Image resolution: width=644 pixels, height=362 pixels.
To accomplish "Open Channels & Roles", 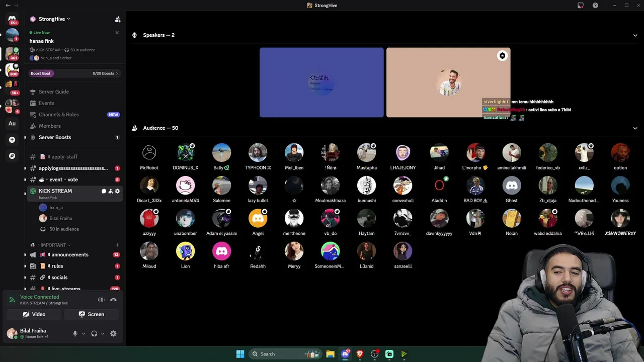I will [74, 115].
